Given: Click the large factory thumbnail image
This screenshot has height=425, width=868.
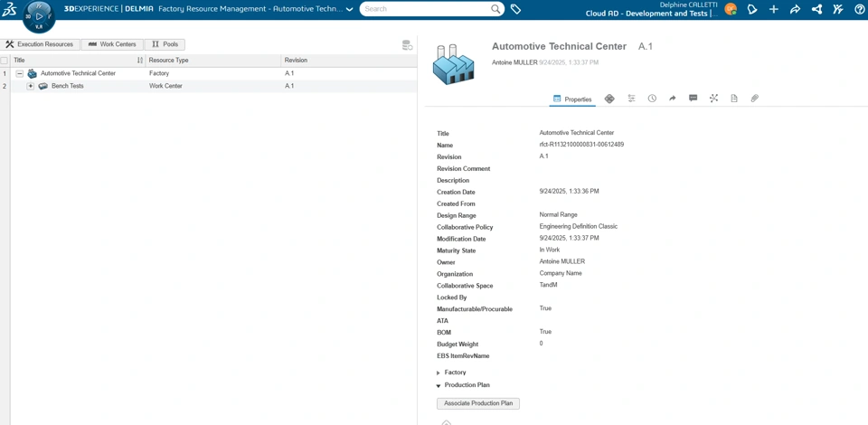Looking at the screenshot, I should coord(453,64).
